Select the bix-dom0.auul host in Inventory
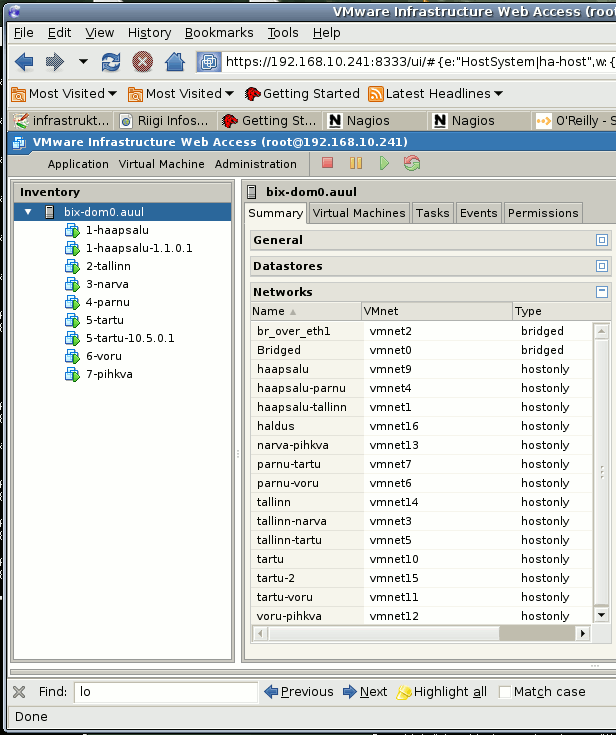 point(123,212)
